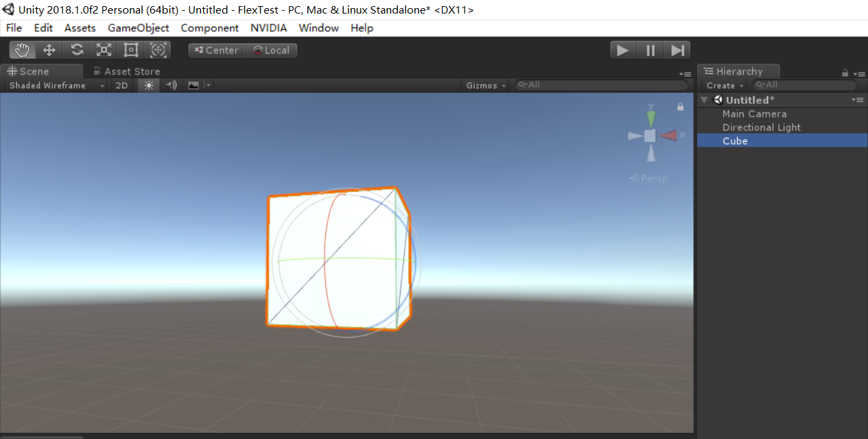Click the Center pivot mode button
The image size is (868, 439).
(x=215, y=50)
